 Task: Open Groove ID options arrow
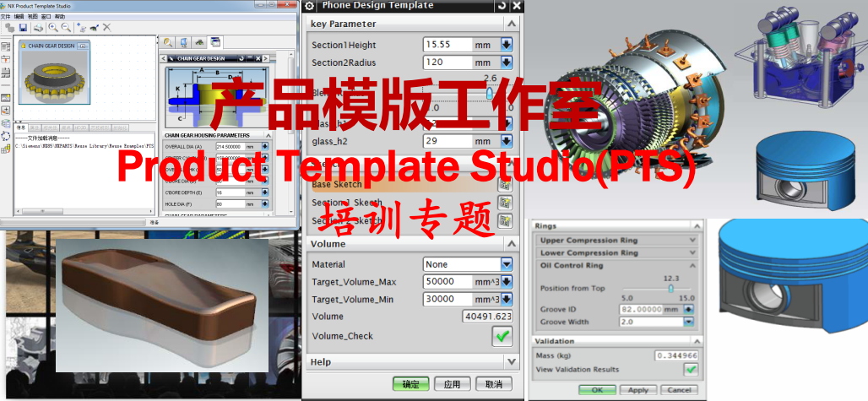[689, 309]
